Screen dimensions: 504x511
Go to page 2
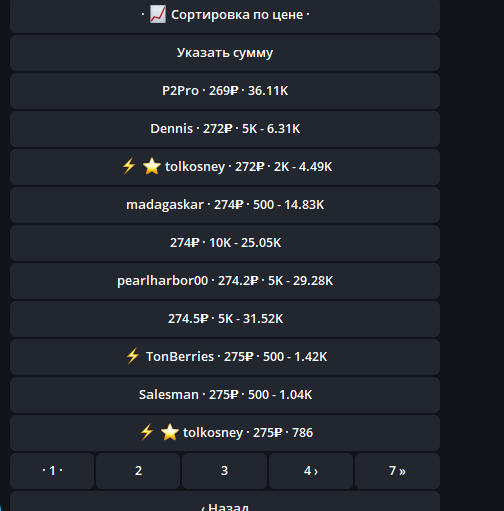(138, 471)
